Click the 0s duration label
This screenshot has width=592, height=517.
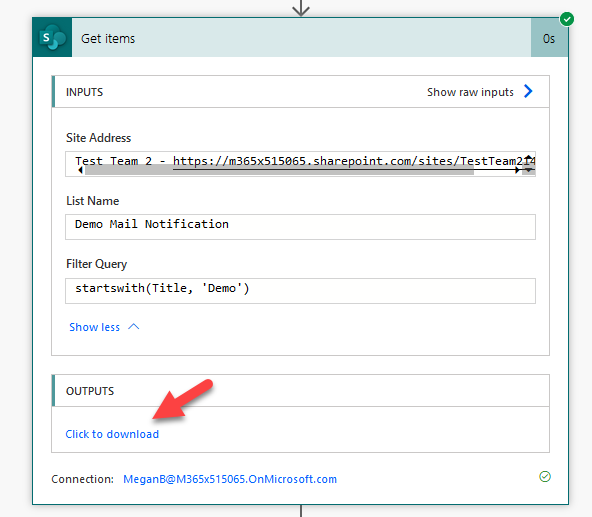[549, 39]
